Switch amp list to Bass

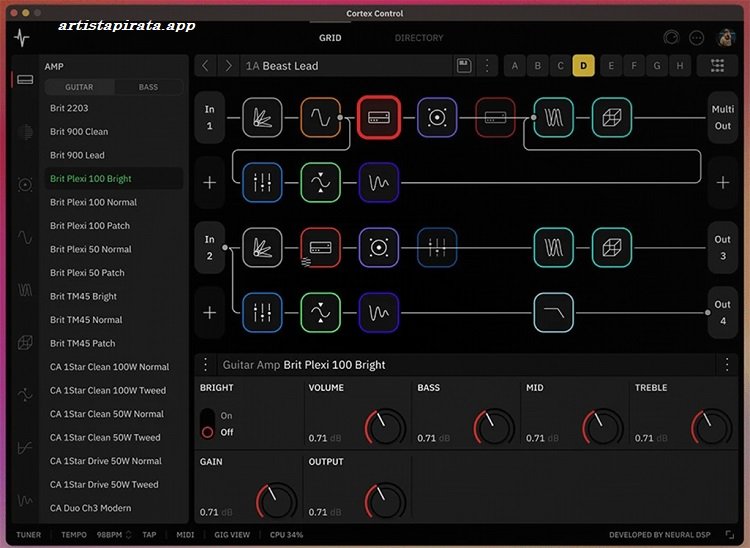pos(148,87)
